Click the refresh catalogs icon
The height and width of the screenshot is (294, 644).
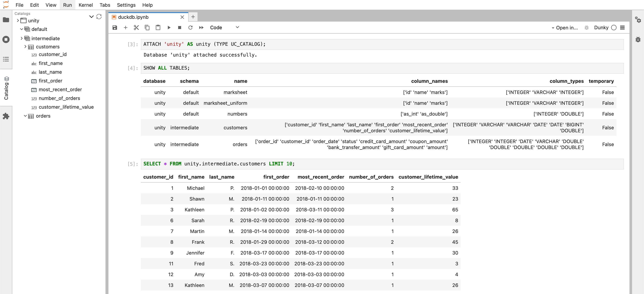coord(99,17)
